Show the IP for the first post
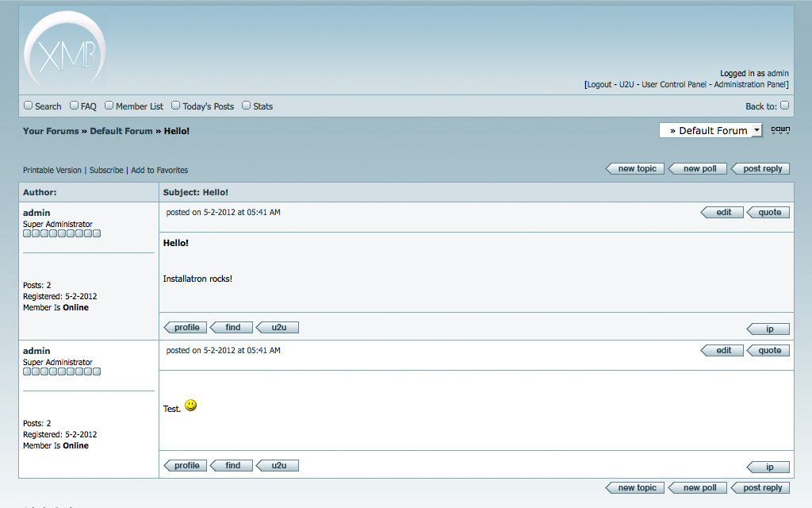Screen dimensions: 812x508 click(x=768, y=329)
